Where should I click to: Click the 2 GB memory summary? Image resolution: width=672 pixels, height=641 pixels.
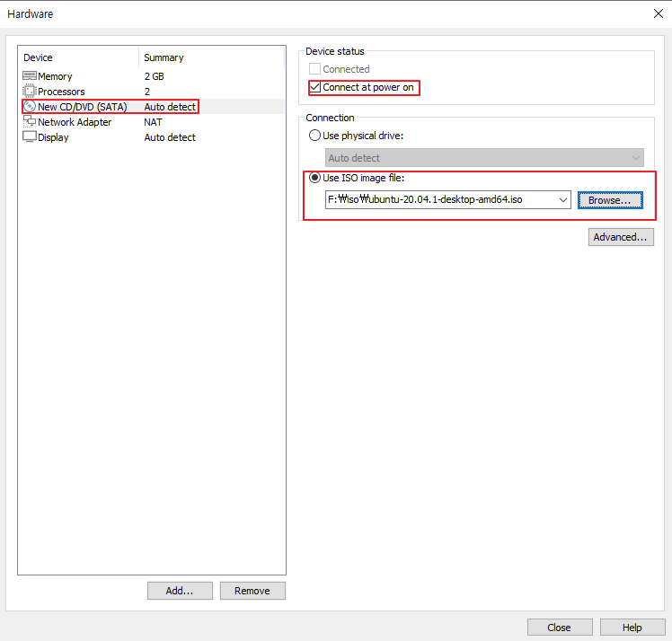pyautogui.click(x=155, y=76)
